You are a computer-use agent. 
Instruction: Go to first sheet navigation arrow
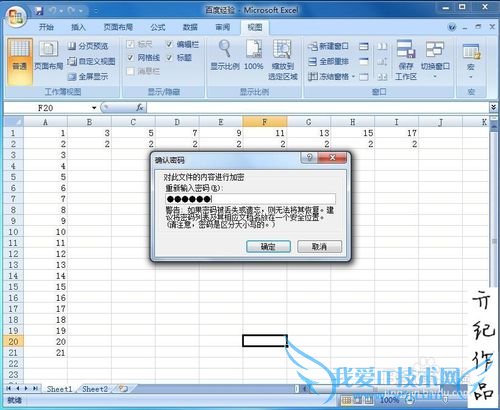(x=9, y=389)
